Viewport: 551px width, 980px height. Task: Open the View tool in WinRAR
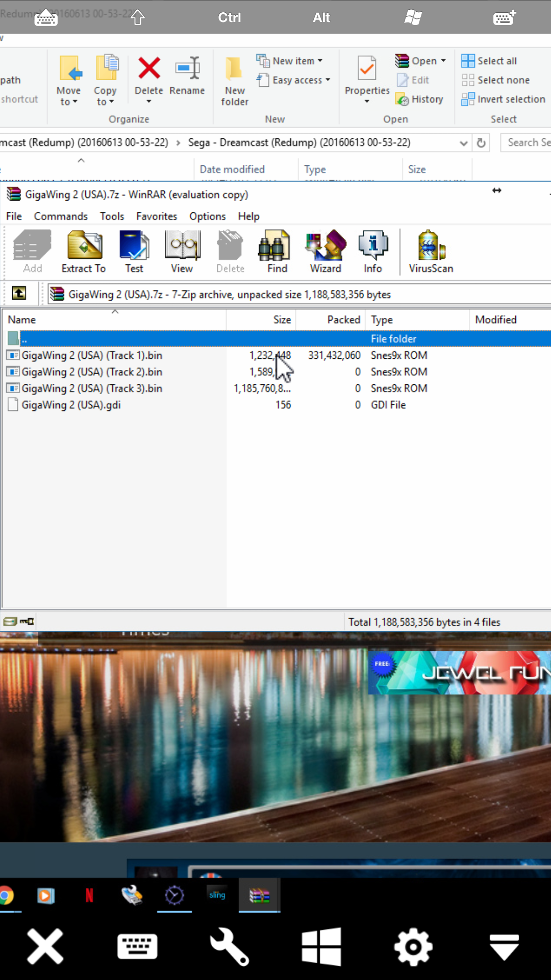click(182, 252)
